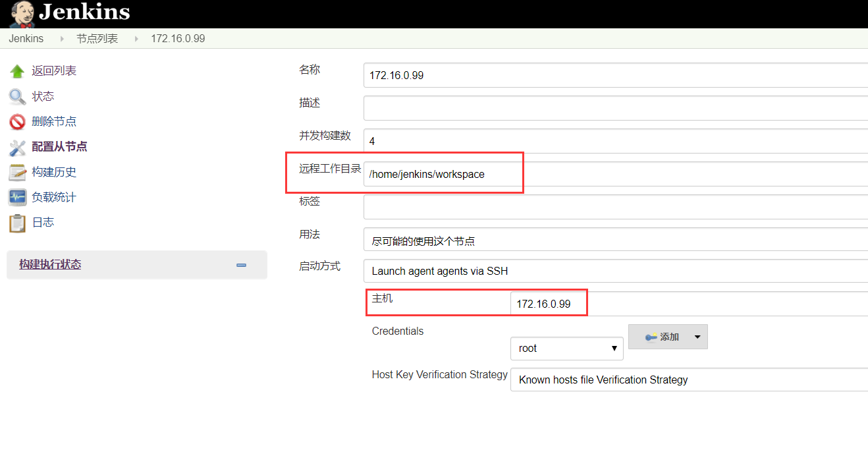The width and height of the screenshot is (868, 454).
Task: Click the 远程工作目录 field label
Action: [x=330, y=169]
